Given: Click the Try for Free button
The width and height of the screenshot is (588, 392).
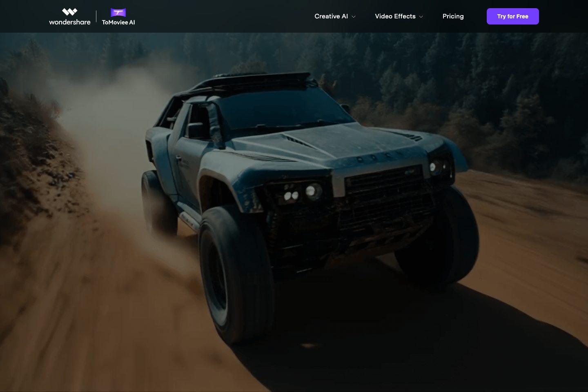Looking at the screenshot, I should (512, 16).
